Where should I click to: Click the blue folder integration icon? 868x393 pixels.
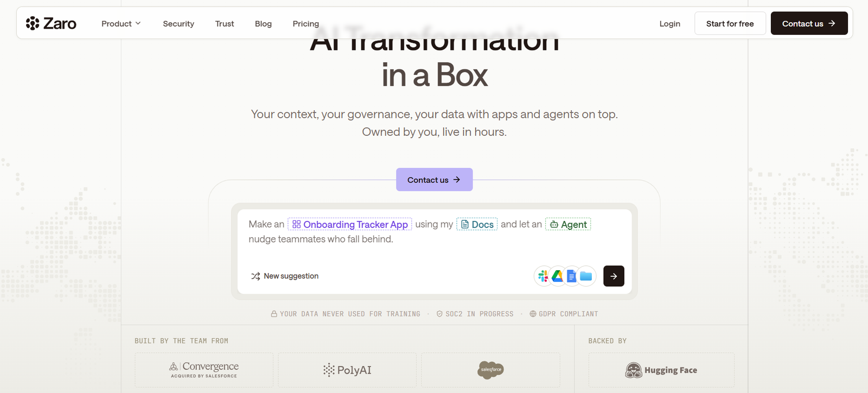point(586,276)
